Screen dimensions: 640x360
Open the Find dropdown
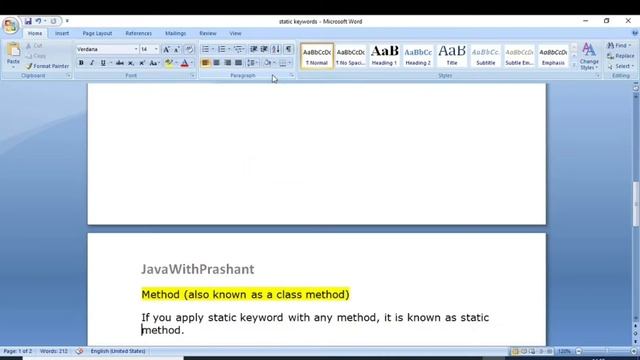pos(619,45)
